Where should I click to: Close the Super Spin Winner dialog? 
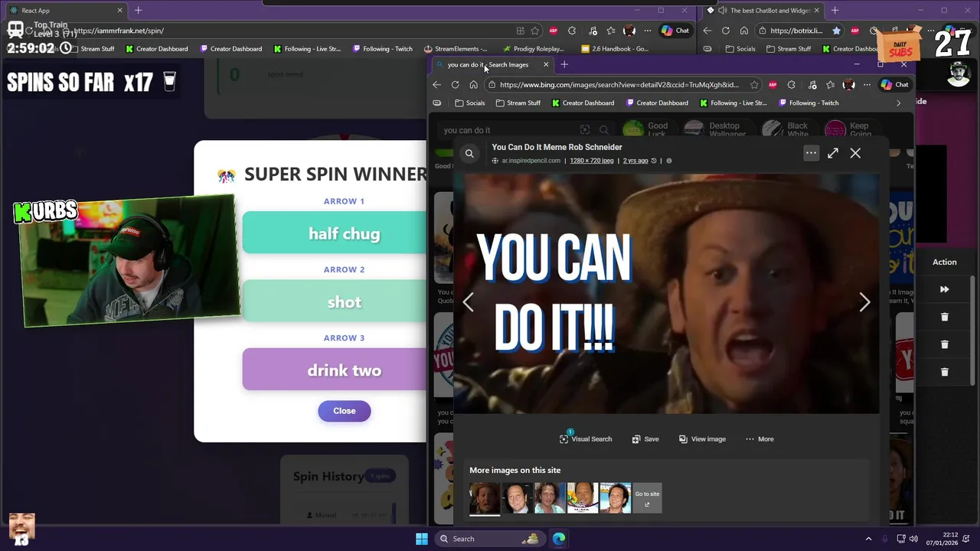pyautogui.click(x=345, y=411)
